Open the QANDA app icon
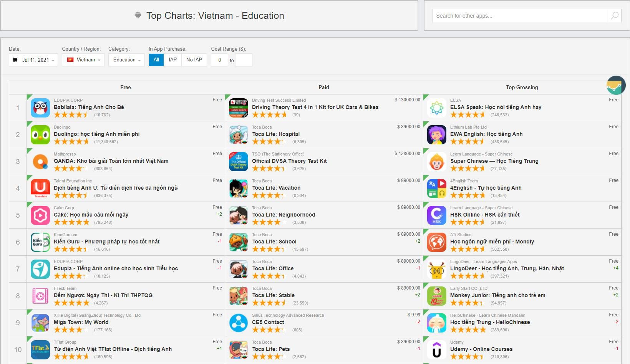 coord(40,162)
